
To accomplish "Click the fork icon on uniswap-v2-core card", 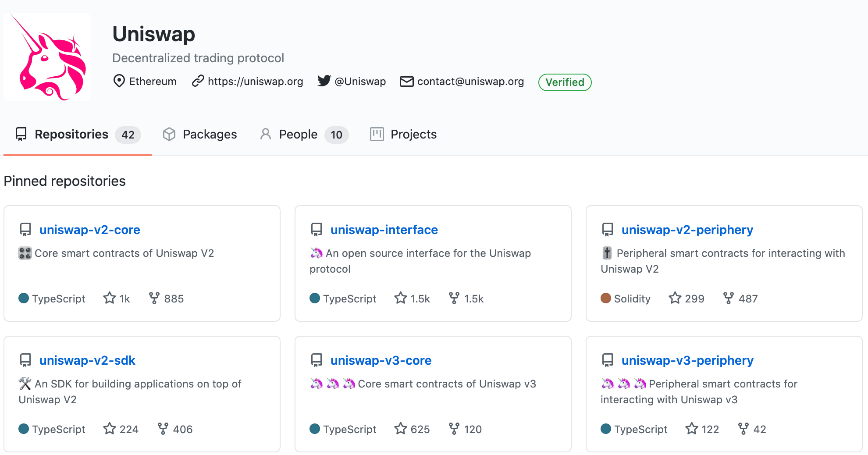I will coord(154,298).
